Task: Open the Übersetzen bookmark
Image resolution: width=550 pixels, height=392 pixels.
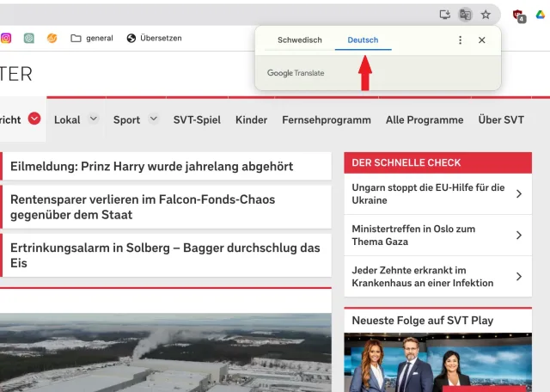Action: (155, 38)
